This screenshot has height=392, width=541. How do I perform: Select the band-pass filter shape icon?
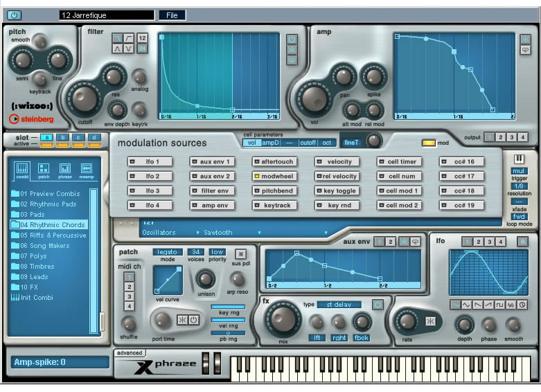click(117, 48)
